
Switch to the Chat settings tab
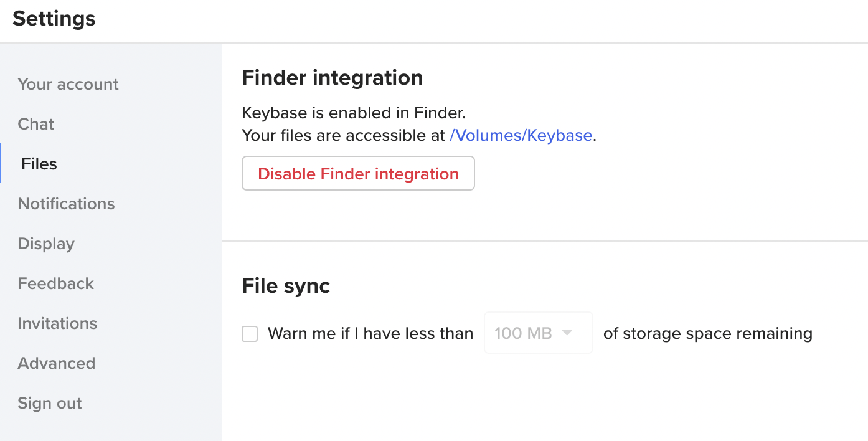pyautogui.click(x=36, y=124)
